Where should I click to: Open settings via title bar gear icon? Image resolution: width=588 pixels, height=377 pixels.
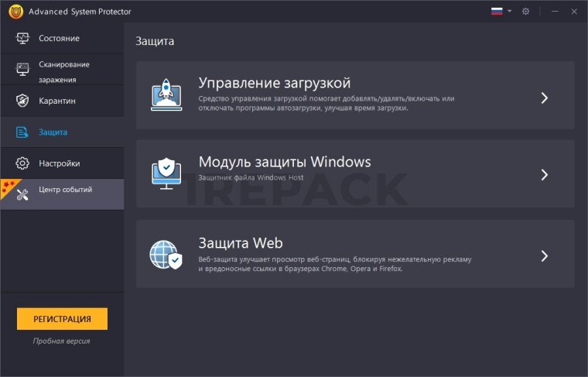(525, 12)
